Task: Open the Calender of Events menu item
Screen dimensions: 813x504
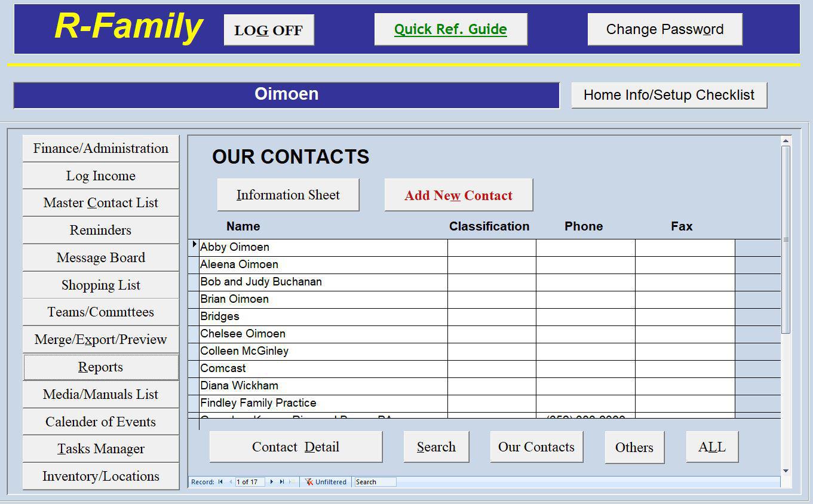Action: tap(100, 422)
